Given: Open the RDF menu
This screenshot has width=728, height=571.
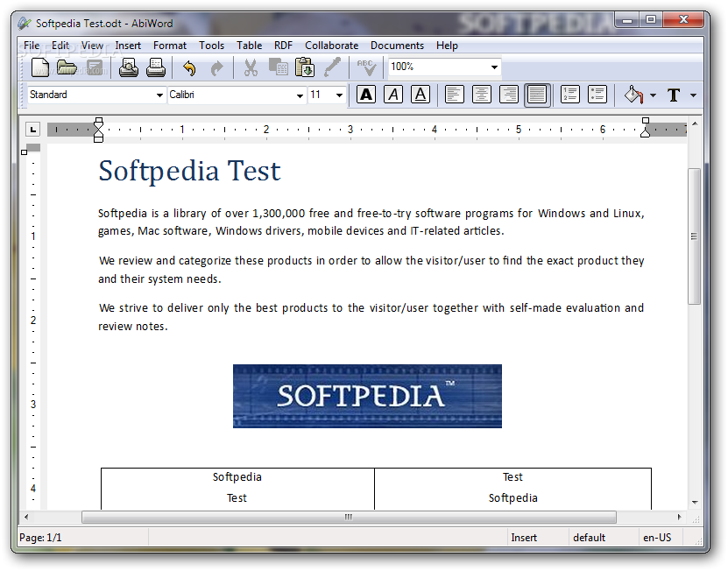Looking at the screenshot, I should tap(283, 46).
